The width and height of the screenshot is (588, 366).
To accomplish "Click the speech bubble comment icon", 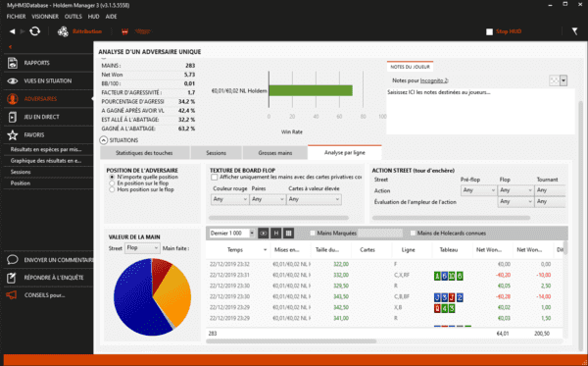I will point(13,260).
